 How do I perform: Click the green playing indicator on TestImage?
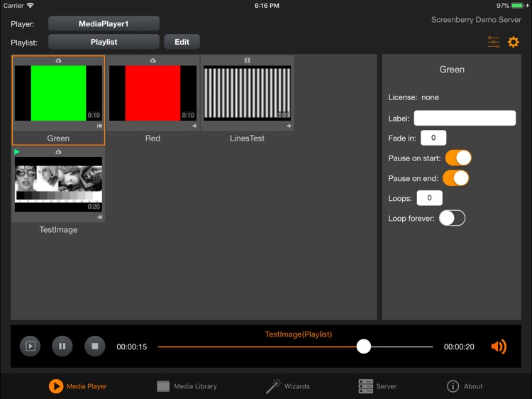point(17,152)
